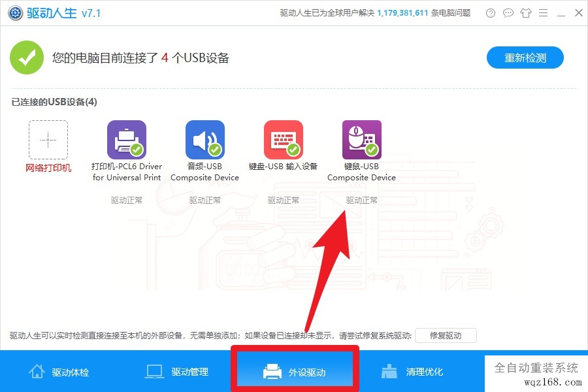Click the 音频-USB Composite Device label
Viewport: 588px width, 392px height.
coord(204,172)
